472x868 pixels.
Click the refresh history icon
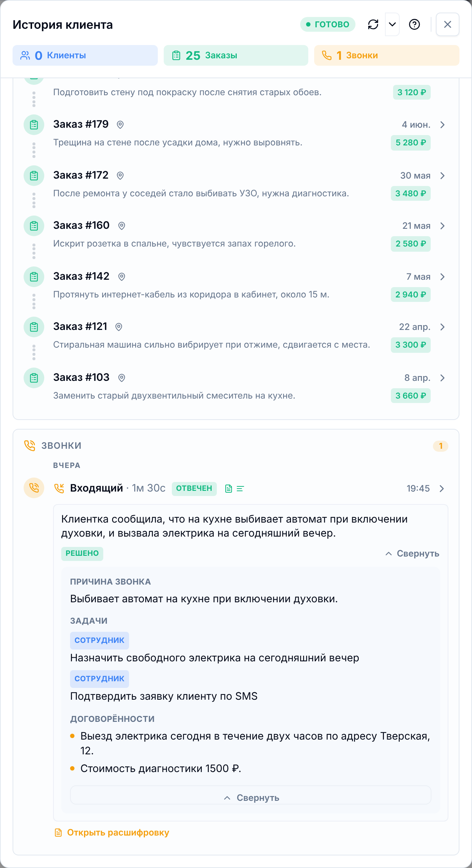click(373, 24)
